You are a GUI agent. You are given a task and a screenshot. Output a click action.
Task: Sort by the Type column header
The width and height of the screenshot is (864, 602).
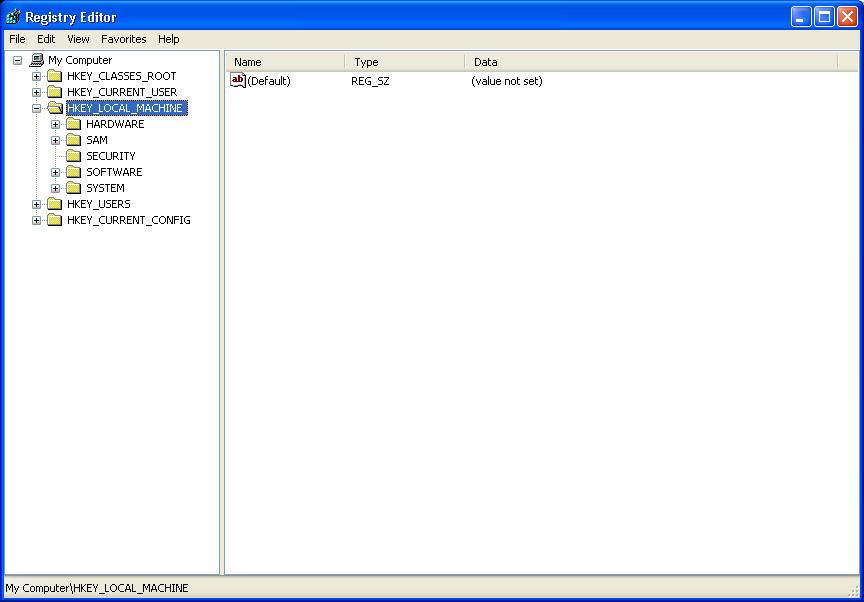click(x=405, y=62)
